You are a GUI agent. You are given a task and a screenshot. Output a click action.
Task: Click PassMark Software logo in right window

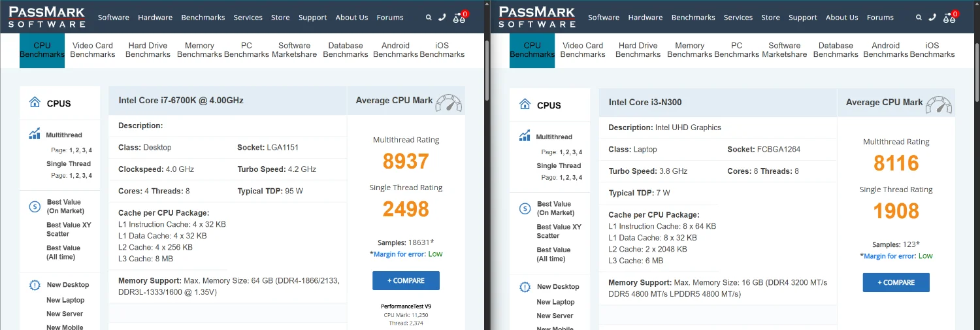click(536, 17)
